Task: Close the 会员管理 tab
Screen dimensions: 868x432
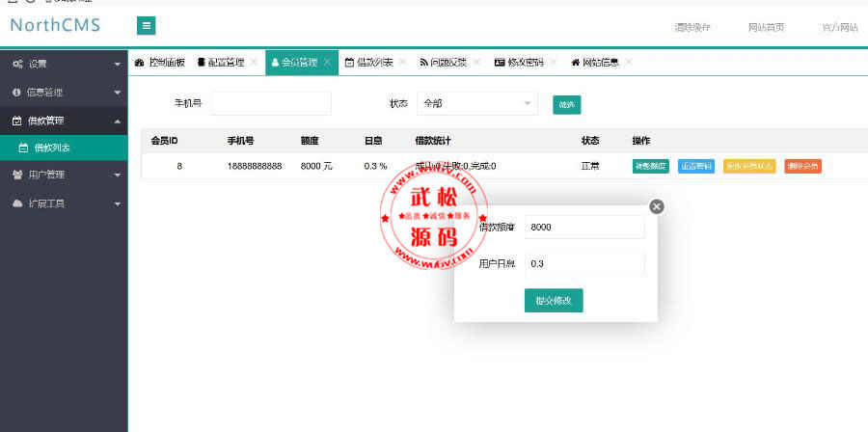Action: pos(327,63)
